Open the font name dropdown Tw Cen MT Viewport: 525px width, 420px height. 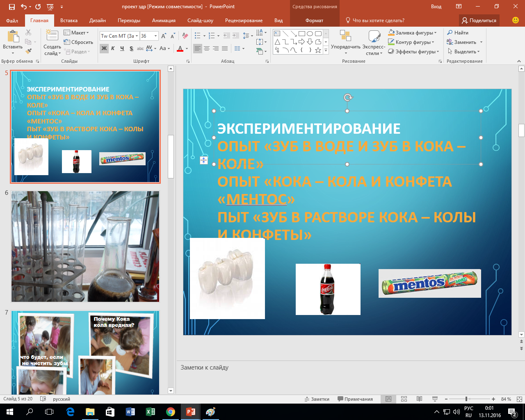[x=137, y=36]
